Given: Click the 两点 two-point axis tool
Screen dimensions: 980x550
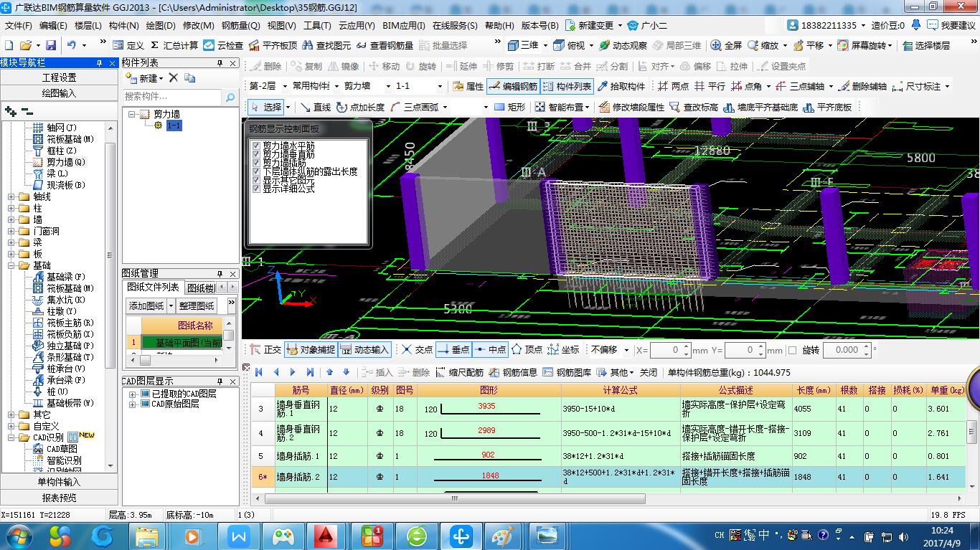Looking at the screenshot, I should 673,86.
